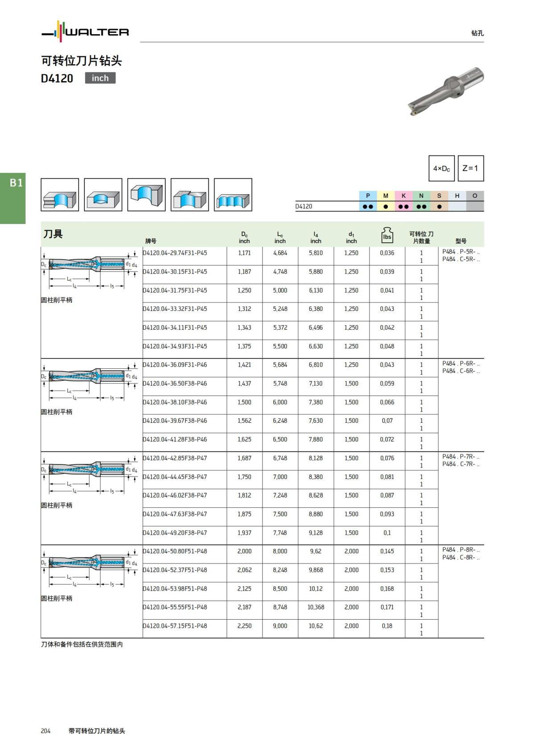Click D4120.04-34.11F31-P45 designation
Screen dimensions: 535x756
[175, 327]
